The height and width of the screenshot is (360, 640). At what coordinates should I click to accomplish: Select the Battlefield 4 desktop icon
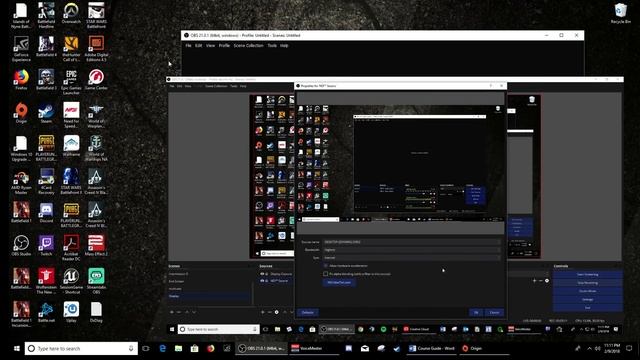click(46, 47)
